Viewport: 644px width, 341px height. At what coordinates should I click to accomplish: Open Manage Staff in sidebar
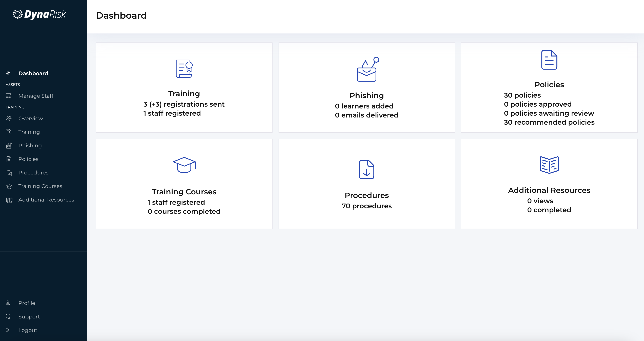point(36,96)
